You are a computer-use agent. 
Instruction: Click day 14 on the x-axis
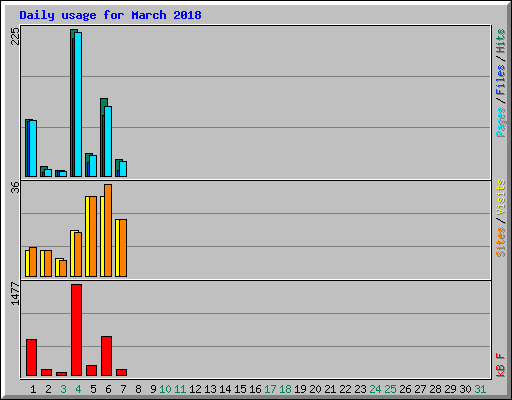pyautogui.click(x=225, y=389)
